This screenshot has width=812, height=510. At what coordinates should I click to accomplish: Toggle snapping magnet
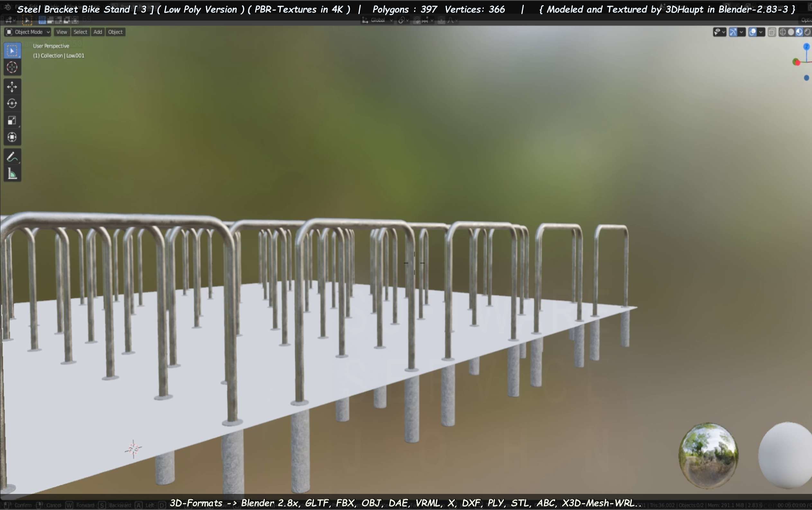click(x=417, y=20)
